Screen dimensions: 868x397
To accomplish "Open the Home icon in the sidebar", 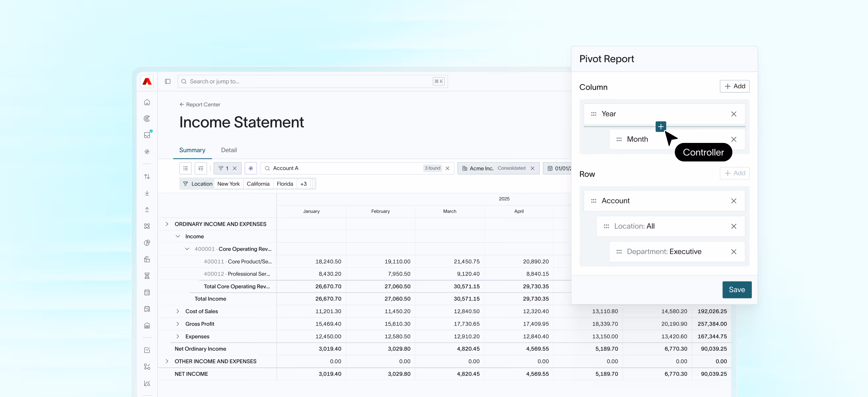I will 147,102.
